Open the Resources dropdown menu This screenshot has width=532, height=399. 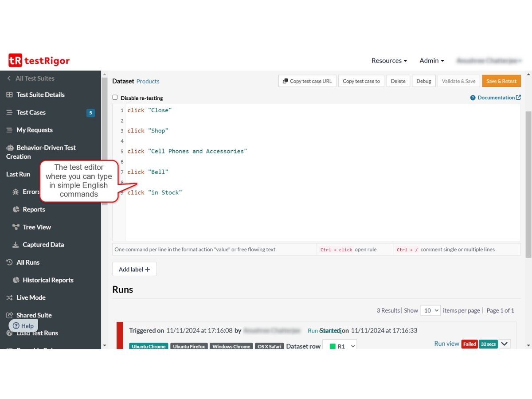389,61
